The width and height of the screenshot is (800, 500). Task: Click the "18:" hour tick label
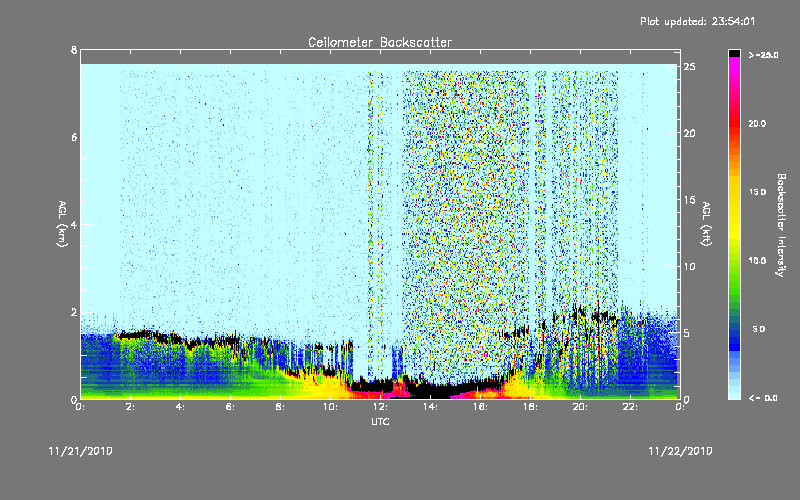click(x=530, y=407)
